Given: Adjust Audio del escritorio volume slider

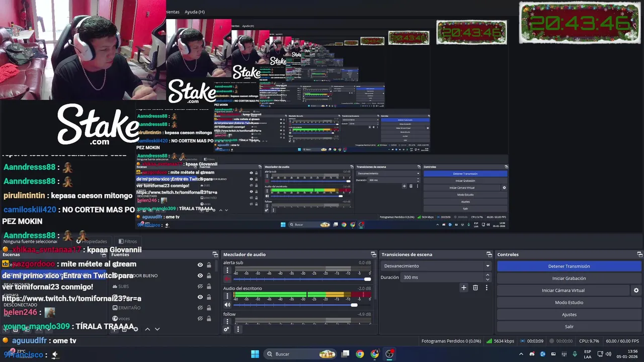Looking at the screenshot, I should coord(302,305).
